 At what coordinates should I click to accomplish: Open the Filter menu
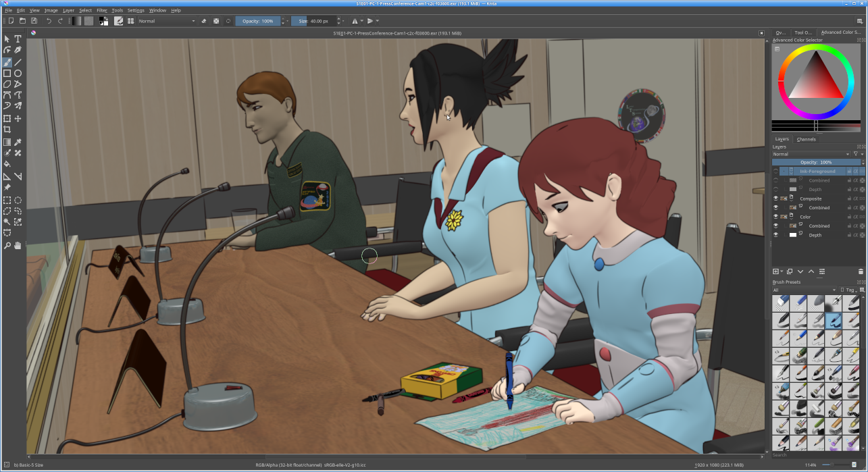point(101,10)
